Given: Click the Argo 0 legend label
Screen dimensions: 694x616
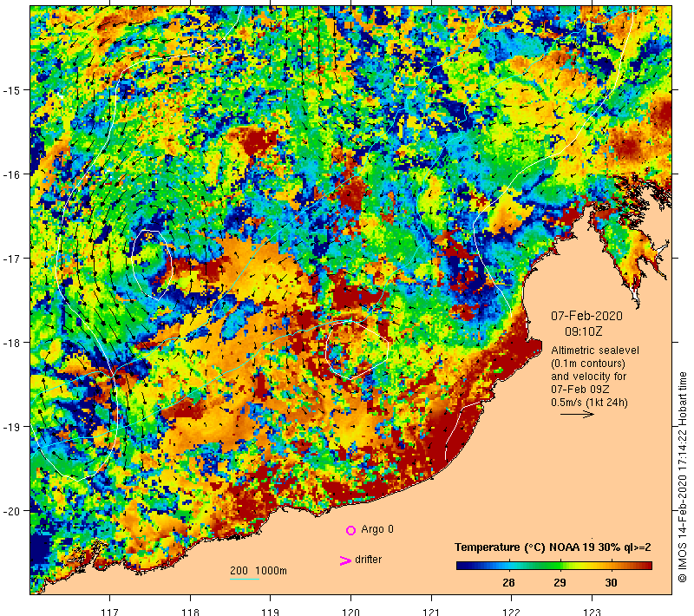Looking at the screenshot, I should [377, 529].
